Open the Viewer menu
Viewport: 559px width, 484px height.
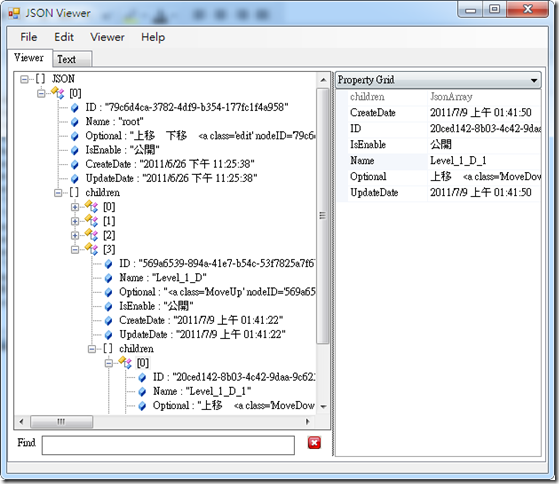[x=107, y=37]
